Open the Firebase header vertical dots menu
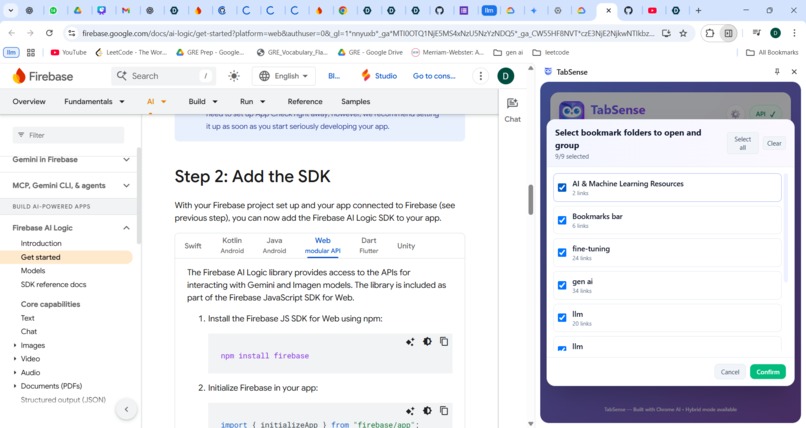Screen dimensions: 806x428 481,76
